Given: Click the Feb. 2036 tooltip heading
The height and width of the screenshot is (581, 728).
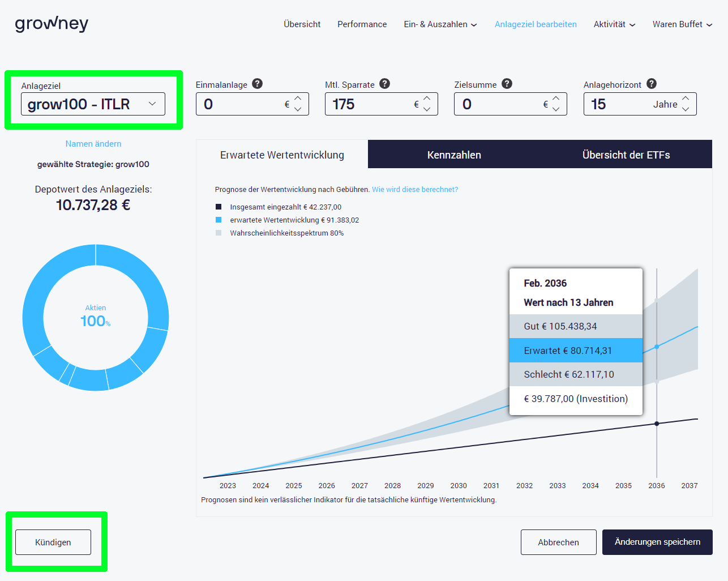Looking at the screenshot, I should click(x=545, y=283).
